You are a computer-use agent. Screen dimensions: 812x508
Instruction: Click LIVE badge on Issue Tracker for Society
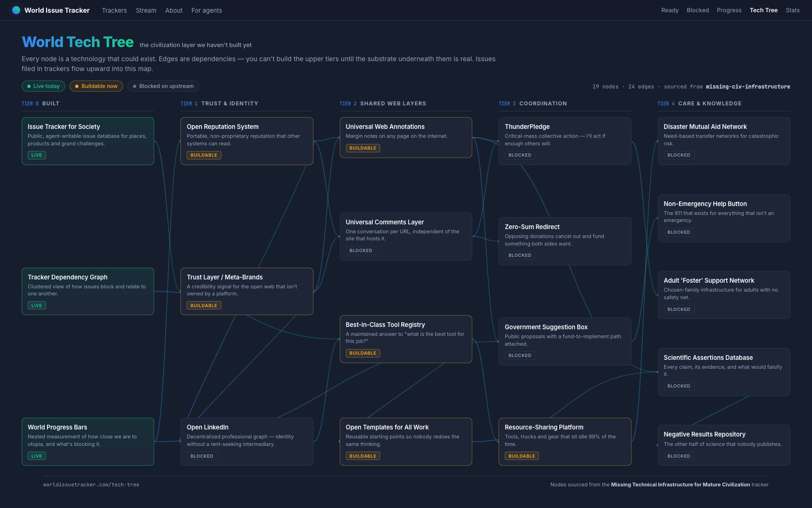coord(37,155)
